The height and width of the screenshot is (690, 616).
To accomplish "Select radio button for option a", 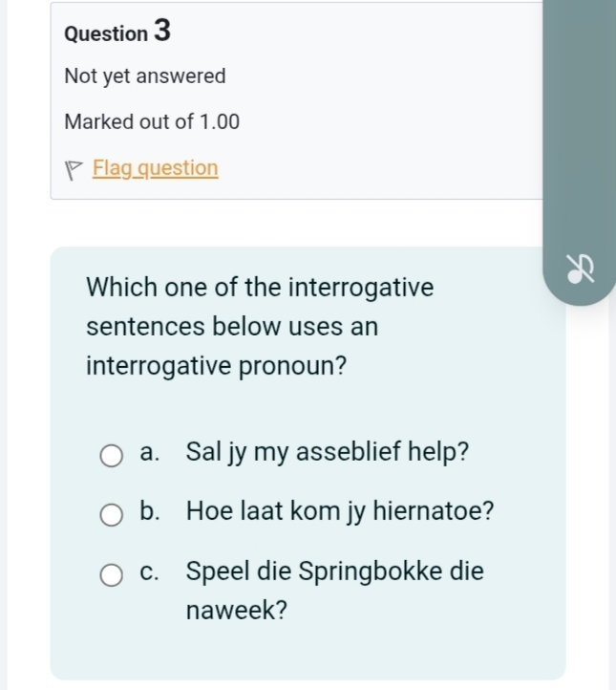I will pyautogui.click(x=111, y=456).
